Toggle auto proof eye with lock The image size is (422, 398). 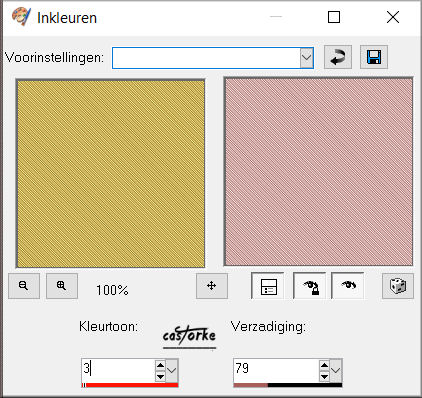pos(310,286)
